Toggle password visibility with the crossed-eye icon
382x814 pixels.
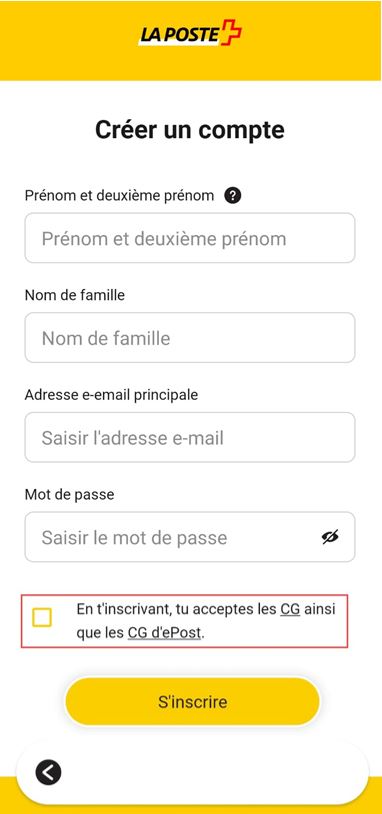(330, 537)
